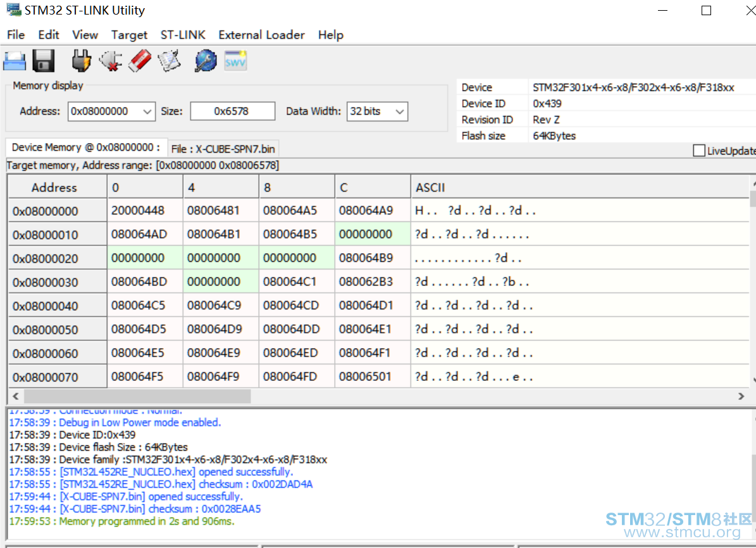Screen dimensions: 756x548
Task: Click the Target memory address range label
Action: pos(143,165)
